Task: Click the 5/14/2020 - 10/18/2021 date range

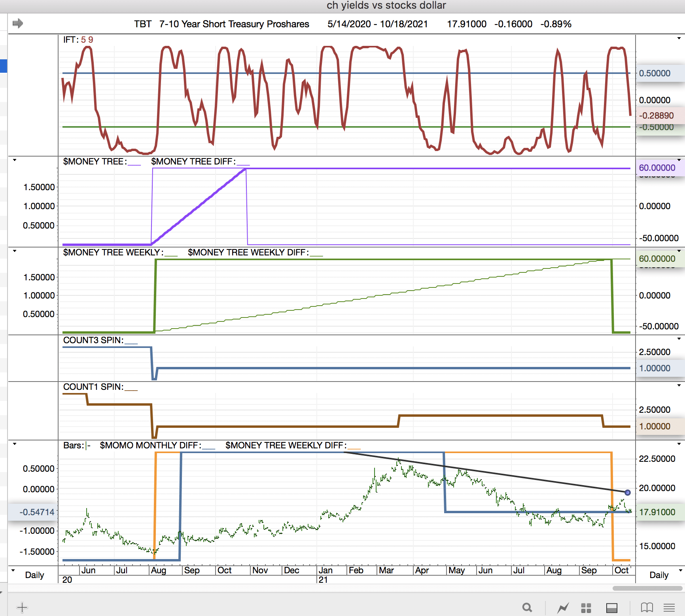Action: click(377, 24)
